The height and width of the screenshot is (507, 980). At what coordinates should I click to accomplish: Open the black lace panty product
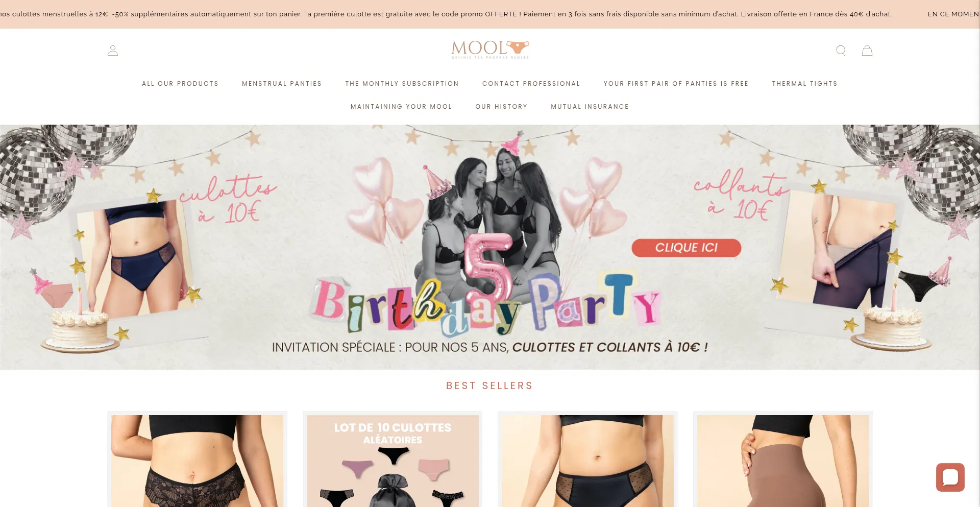click(x=197, y=460)
